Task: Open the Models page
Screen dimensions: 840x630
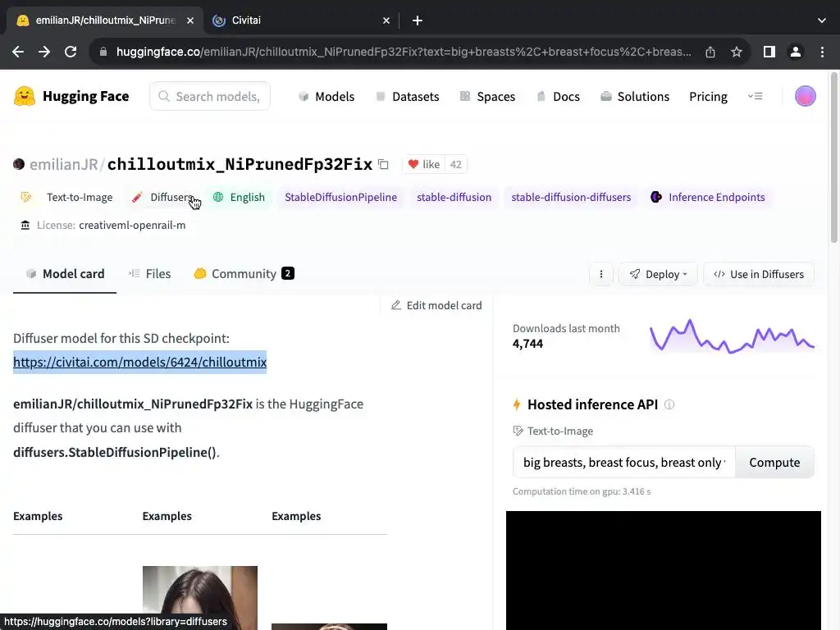Action: (x=326, y=97)
